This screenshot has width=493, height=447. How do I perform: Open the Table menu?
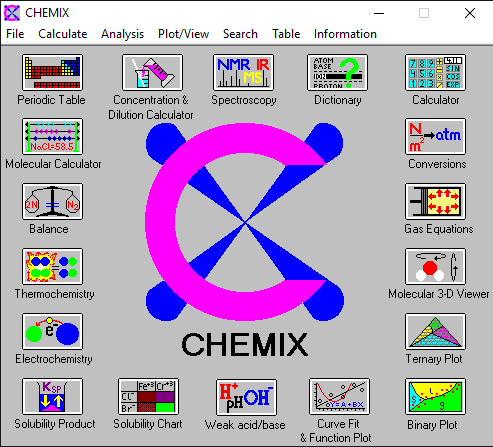click(x=286, y=34)
